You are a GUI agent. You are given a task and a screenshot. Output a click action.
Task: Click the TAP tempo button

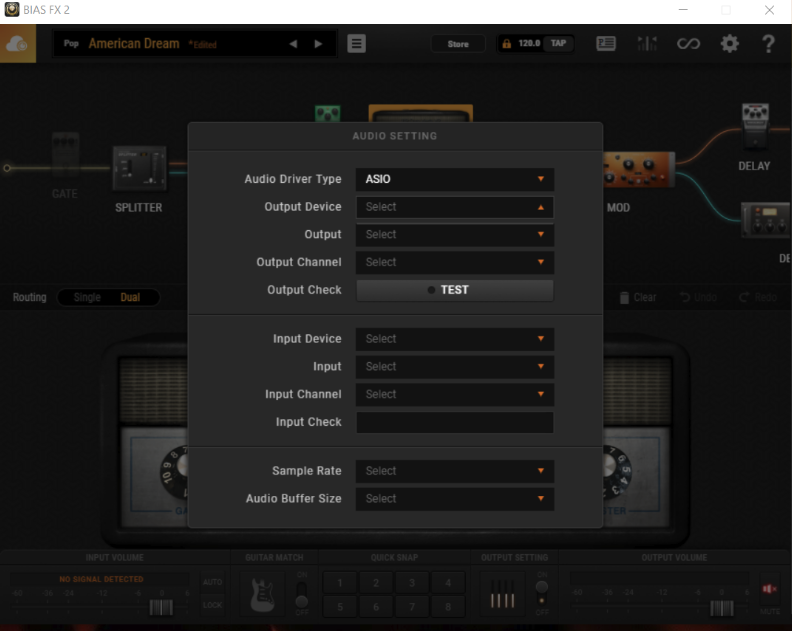[558, 43]
